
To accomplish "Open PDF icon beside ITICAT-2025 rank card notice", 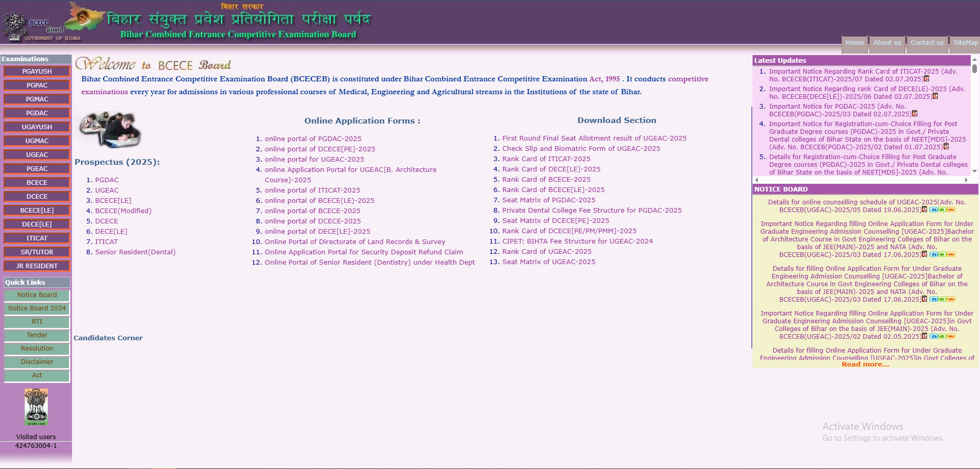I will pos(926,78).
